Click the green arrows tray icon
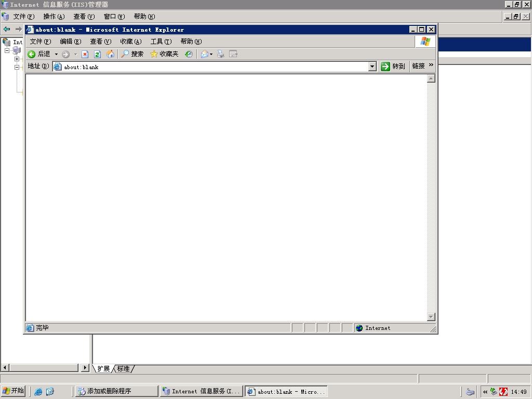 click(x=494, y=392)
